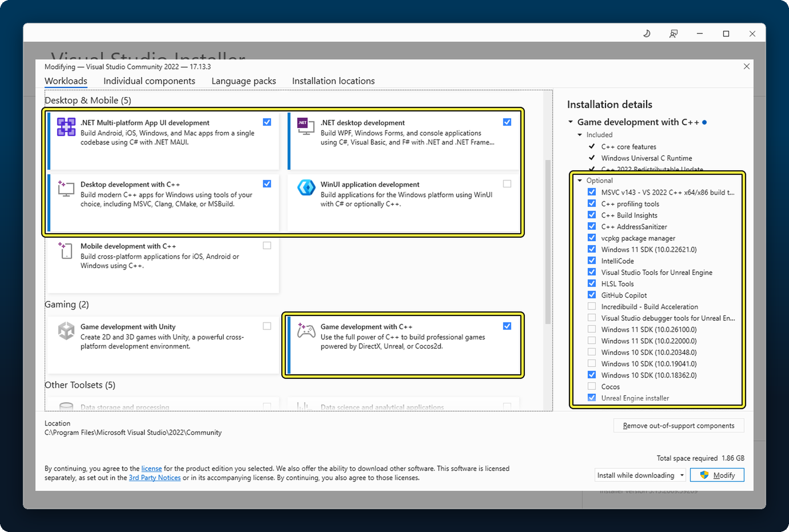789x532 pixels.
Task: Click Remove out-of-support components button
Action: 679,426
